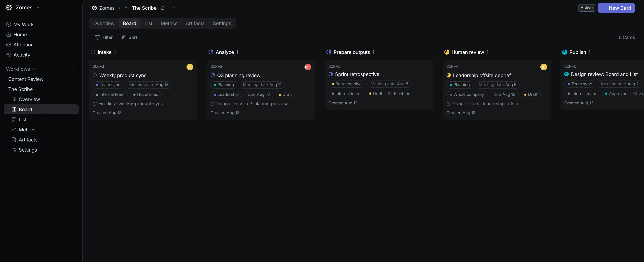Expand the Zomes workspace dropdown

click(38, 7)
